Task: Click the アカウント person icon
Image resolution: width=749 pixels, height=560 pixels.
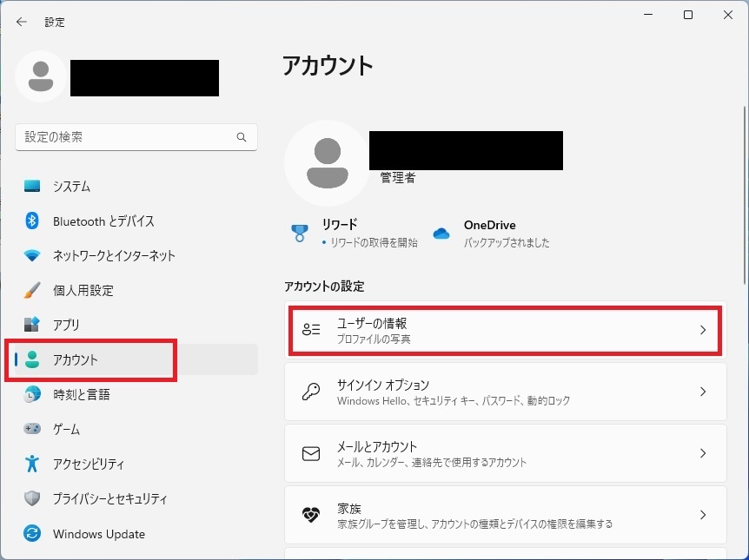Action: (32, 359)
